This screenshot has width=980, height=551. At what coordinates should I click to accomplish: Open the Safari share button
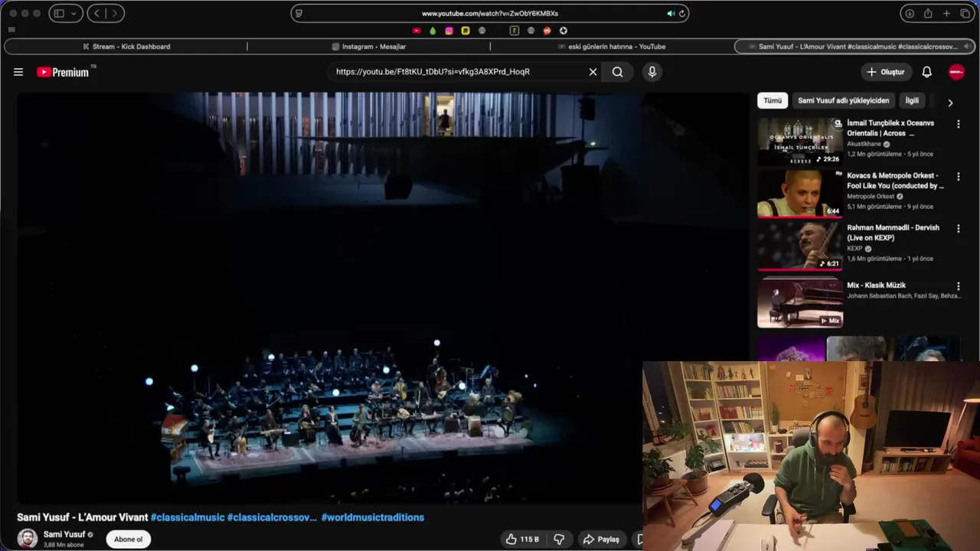[x=928, y=13]
